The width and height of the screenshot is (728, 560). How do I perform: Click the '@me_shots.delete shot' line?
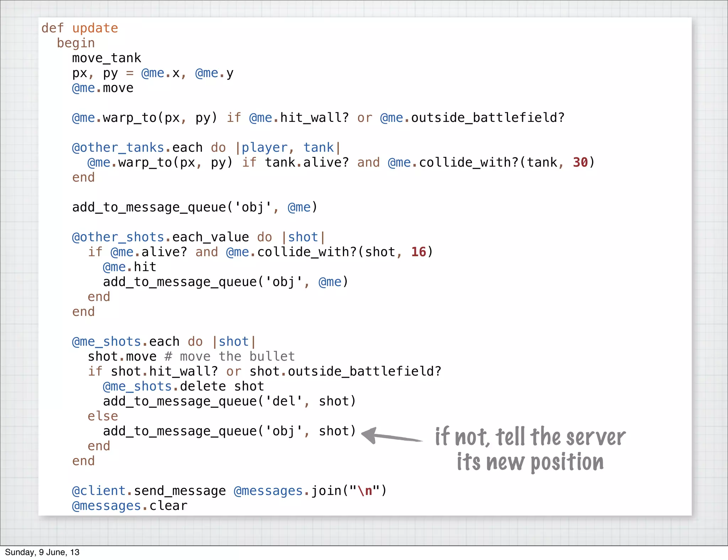click(x=183, y=386)
